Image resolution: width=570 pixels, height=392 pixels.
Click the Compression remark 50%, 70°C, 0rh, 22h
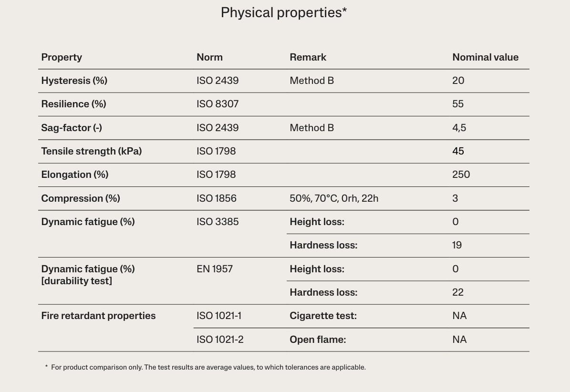[334, 198]
